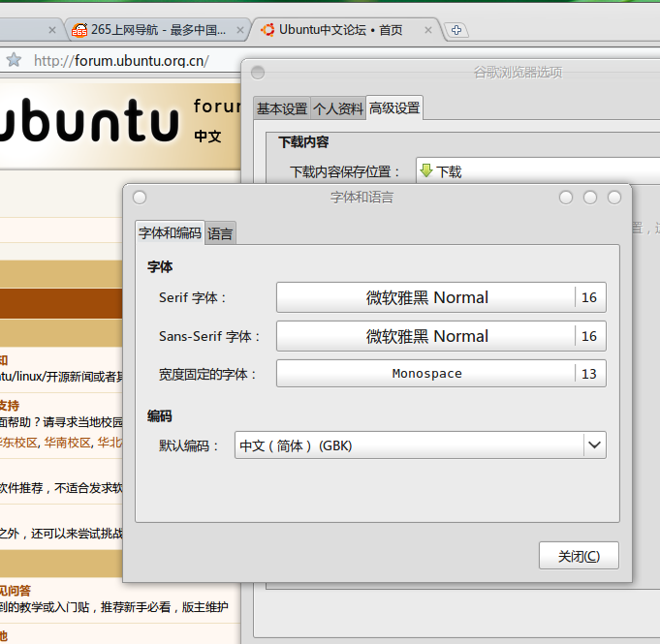Image resolution: width=660 pixels, height=644 pixels.
Task: Click the green download arrow folder icon
Action: (426, 170)
